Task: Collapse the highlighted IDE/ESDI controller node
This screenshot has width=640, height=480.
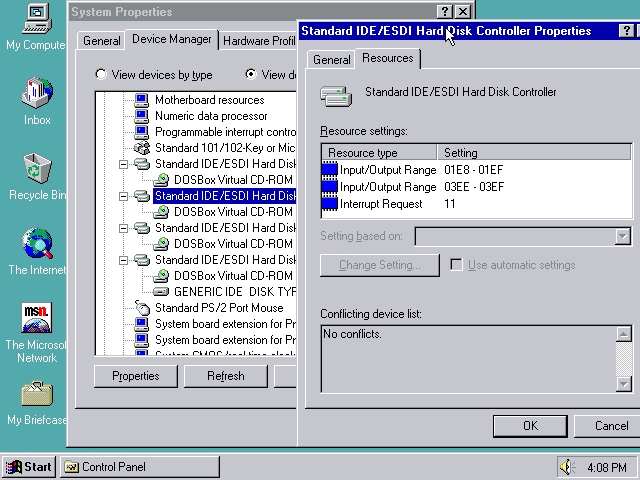Action: coord(123,196)
